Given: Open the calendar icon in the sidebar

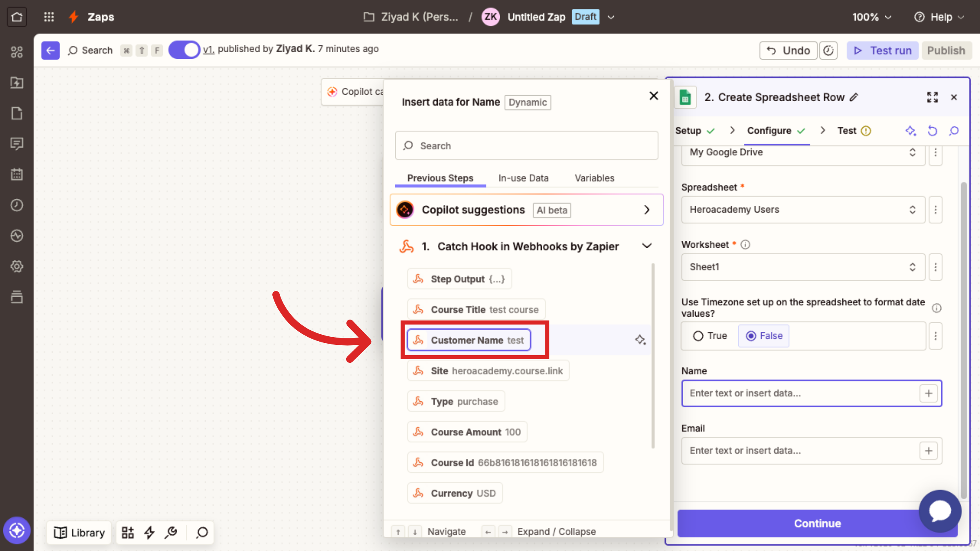Looking at the screenshot, I should pyautogui.click(x=17, y=174).
